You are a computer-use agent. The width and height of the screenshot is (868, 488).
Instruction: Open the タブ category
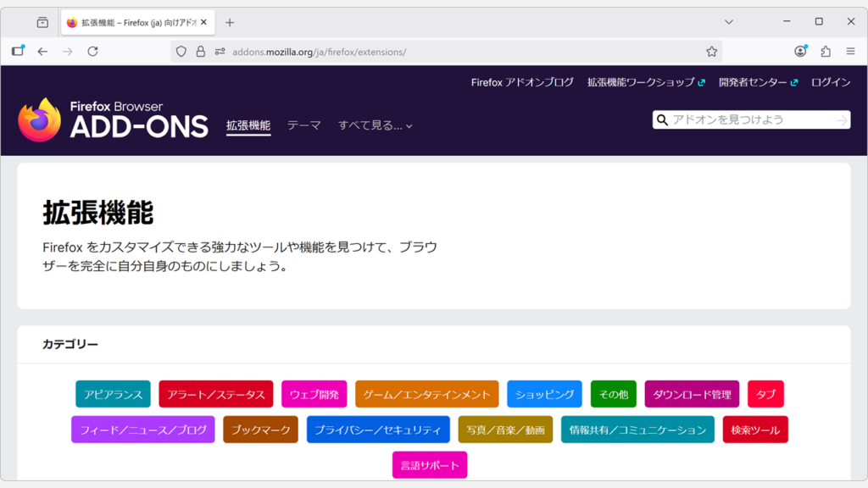pyautogui.click(x=765, y=394)
